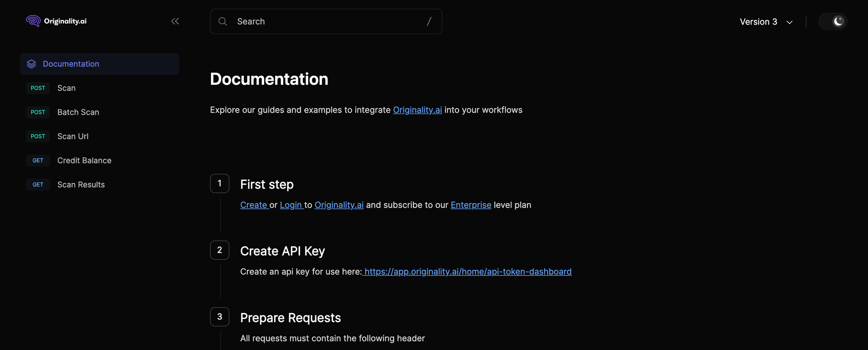Click the POST badge beside Batch Scan
The image size is (868, 350).
point(38,112)
